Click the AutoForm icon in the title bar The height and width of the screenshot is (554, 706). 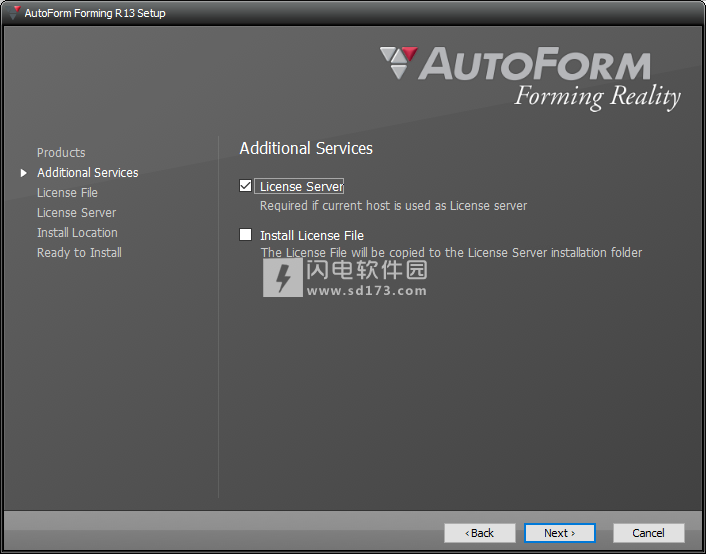coord(14,13)
